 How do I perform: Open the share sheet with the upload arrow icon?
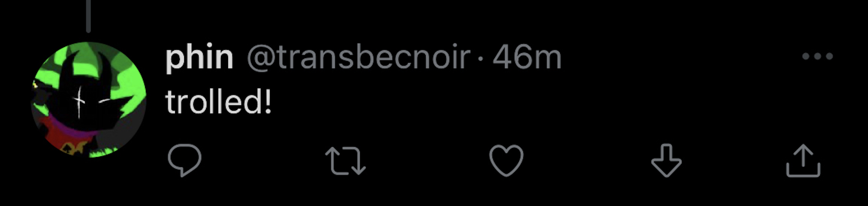[x=803, y=161]
